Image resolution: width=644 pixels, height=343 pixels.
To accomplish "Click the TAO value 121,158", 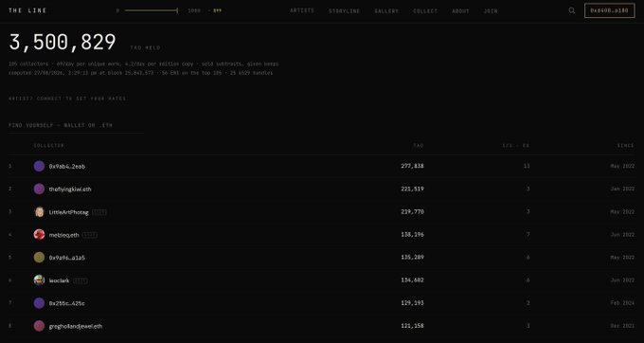I will [x=412, y=326].
